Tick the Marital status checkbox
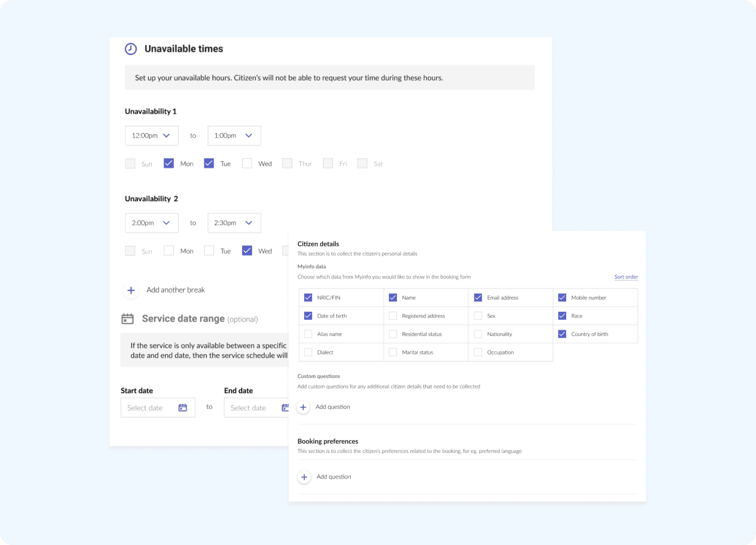 393,352
